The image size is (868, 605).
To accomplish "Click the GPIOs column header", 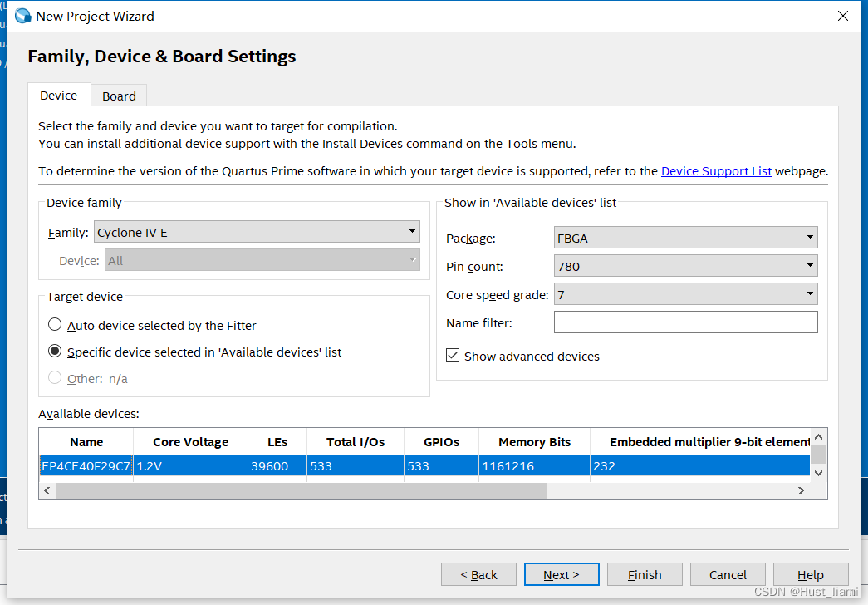I will pyautogui.click(x=441, y=442).
